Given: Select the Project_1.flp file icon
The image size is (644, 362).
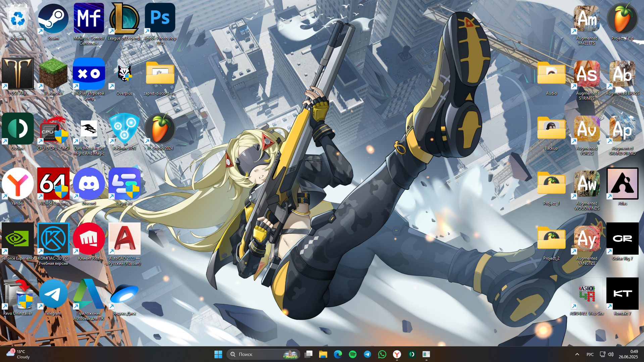Looking at the screenshot, I should (x=623, y=22).
